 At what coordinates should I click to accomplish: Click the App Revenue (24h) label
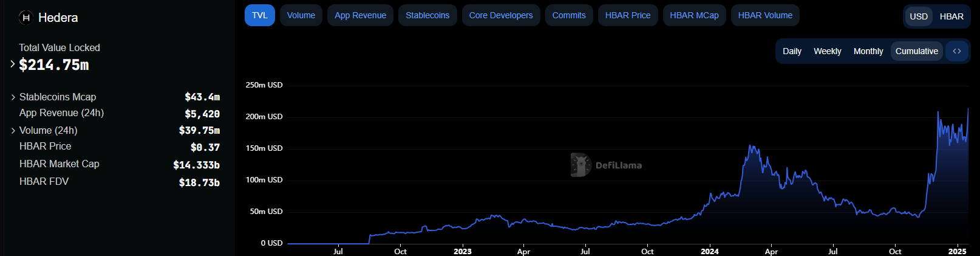tap(61, 113)
